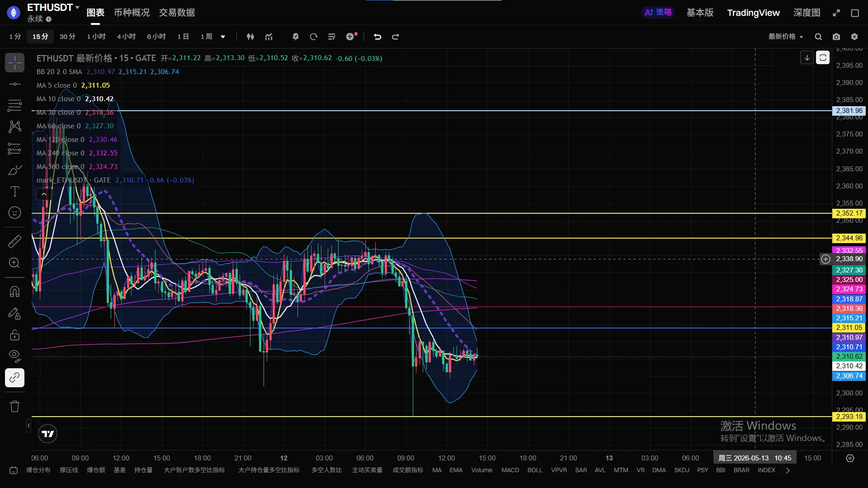Open the TradingView logo on chart

(x=48, y=434)
